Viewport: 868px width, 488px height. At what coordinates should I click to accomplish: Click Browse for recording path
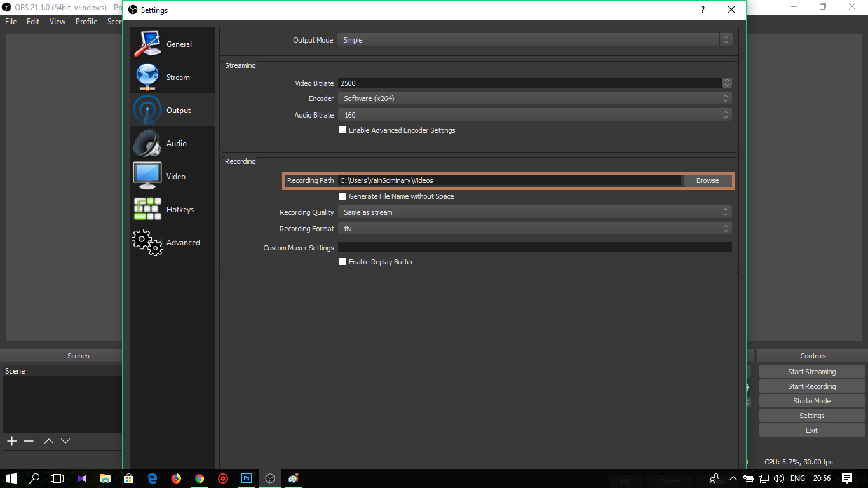[x=707, y=180]
